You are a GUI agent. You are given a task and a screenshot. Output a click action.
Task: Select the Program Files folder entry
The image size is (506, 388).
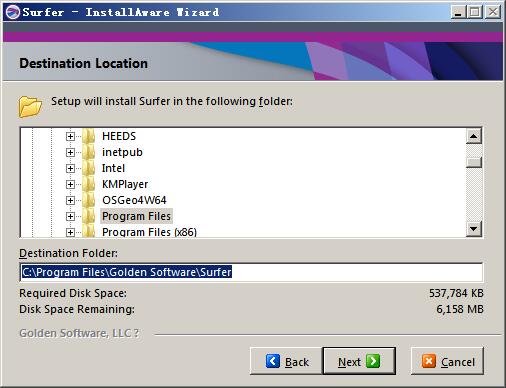coord(136,216)
